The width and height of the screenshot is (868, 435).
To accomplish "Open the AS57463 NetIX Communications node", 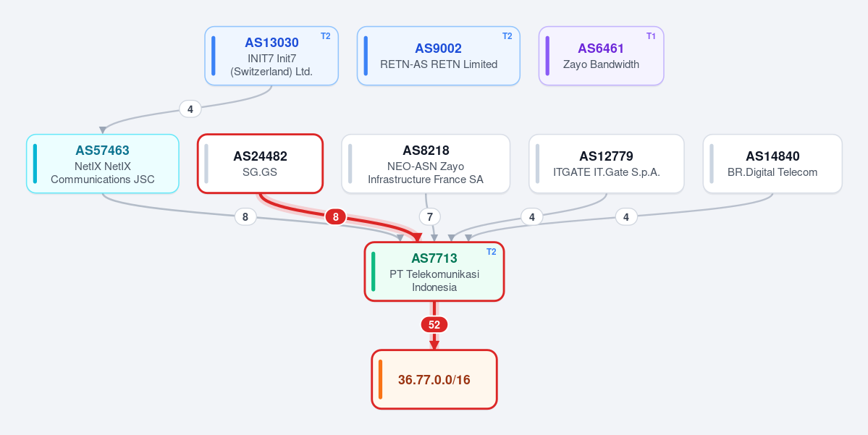I will coord(102,164).
